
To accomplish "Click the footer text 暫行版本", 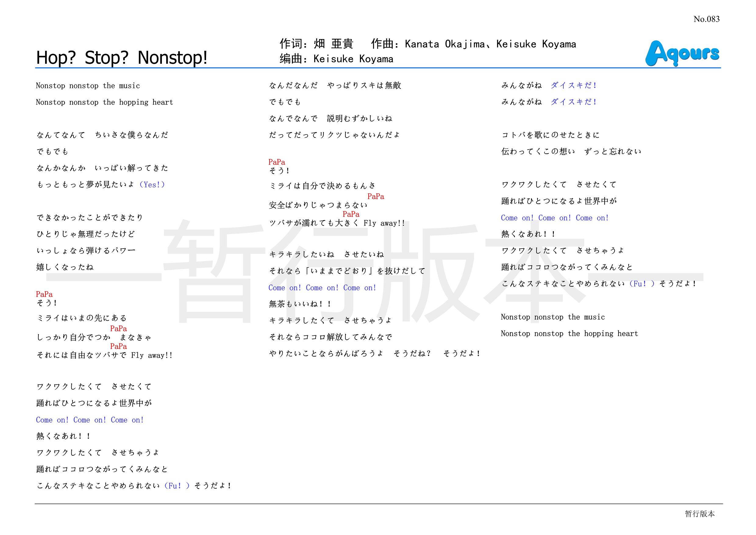I will click(700, 514).
